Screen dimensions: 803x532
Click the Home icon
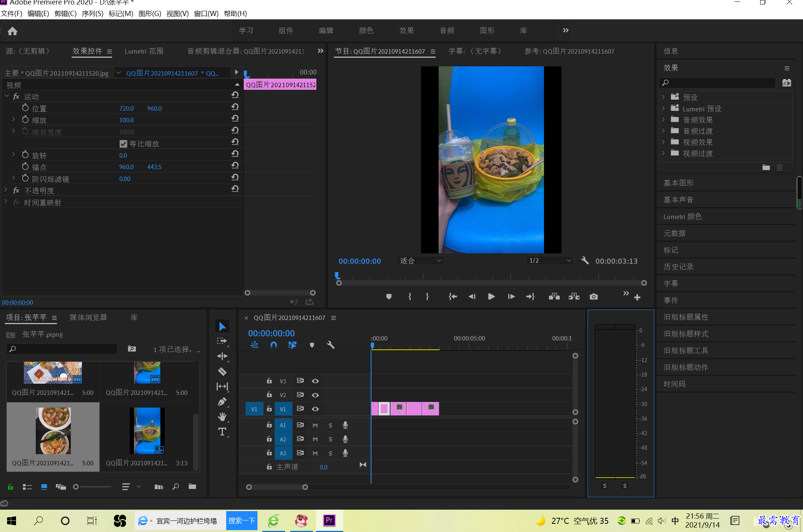(12, 31)
